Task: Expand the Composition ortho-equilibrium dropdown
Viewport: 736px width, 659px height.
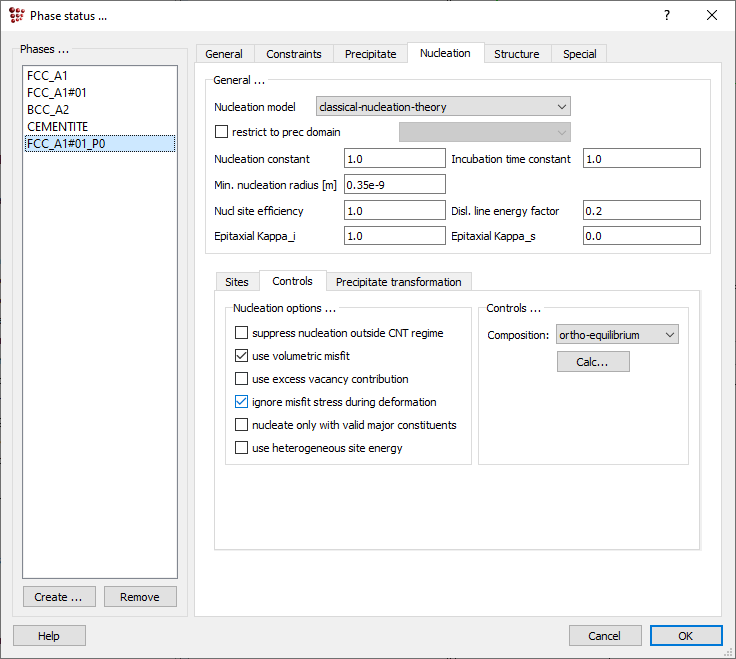Action: [617, 335]
